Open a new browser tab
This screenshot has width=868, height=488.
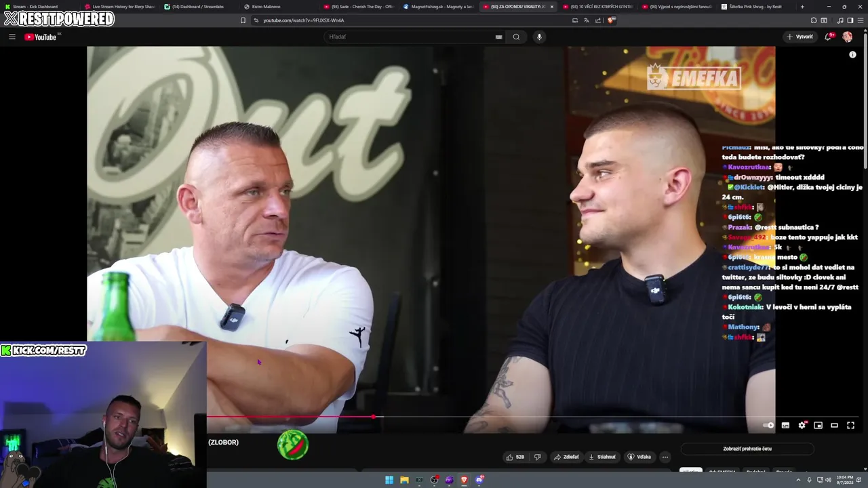pyautogui.click(x=802, y=7)
